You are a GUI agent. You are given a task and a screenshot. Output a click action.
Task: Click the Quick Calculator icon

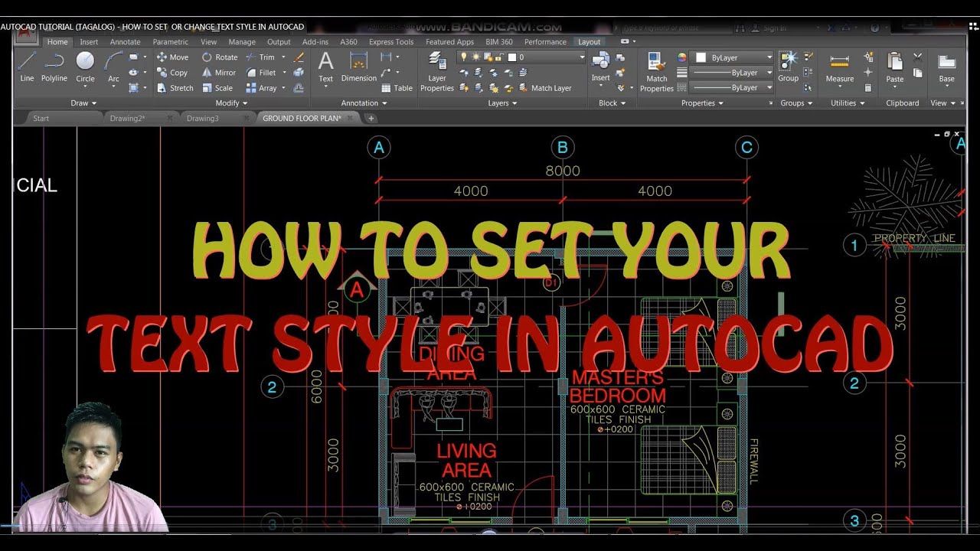[x=867, y=88]
